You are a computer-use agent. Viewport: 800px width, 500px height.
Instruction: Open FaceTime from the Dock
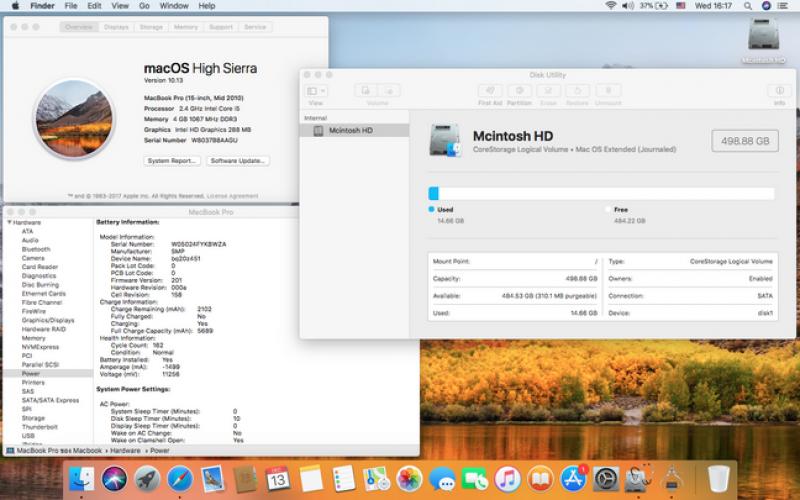pos(474,479)
